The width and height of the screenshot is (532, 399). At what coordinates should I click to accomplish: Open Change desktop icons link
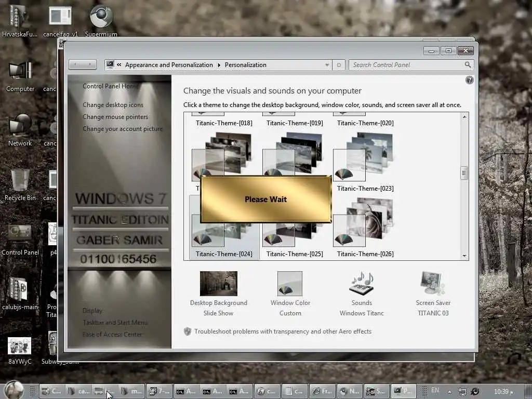tap(113, 105)
